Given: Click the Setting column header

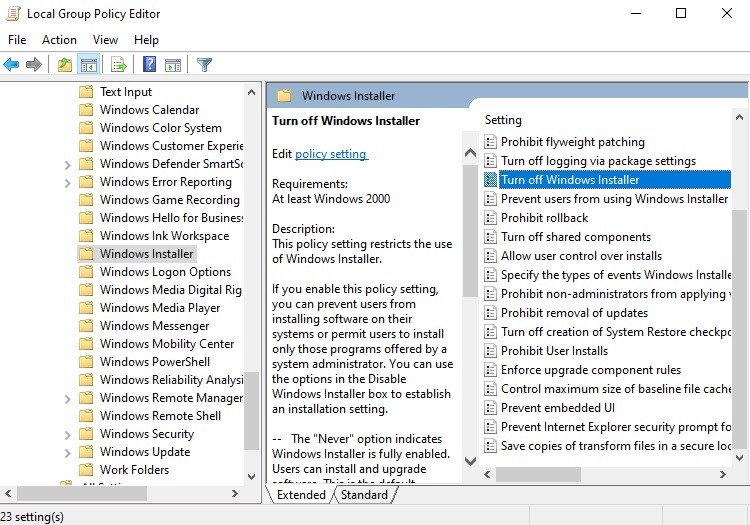Looking at the screenshot, I should (504, 120).
